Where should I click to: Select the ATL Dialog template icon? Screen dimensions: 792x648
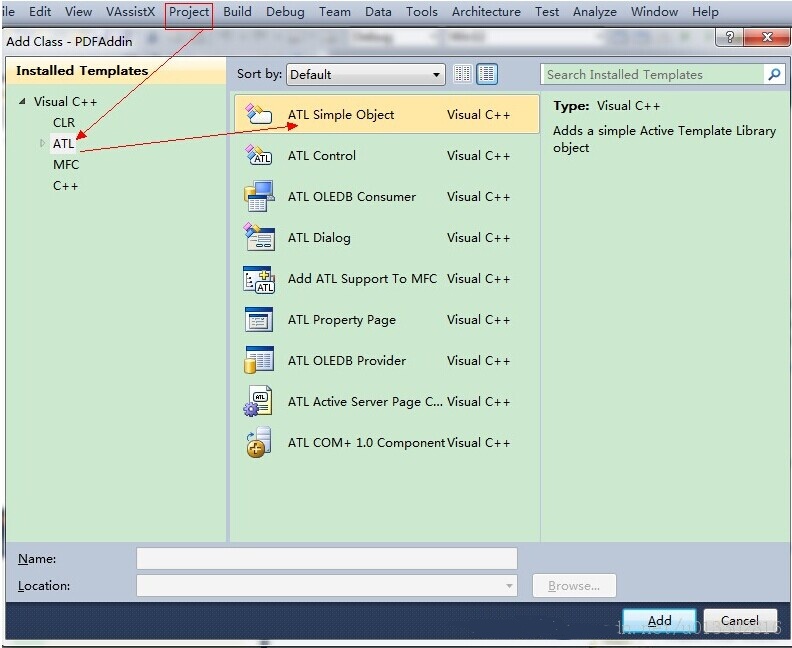pyautogui.click(x=259, y=237)
